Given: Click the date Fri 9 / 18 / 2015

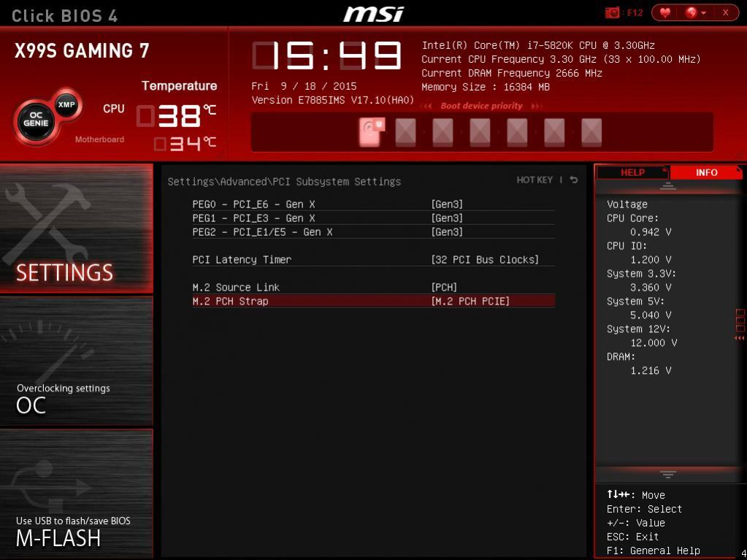Looking at the screenshot, I should click(304, 86).
